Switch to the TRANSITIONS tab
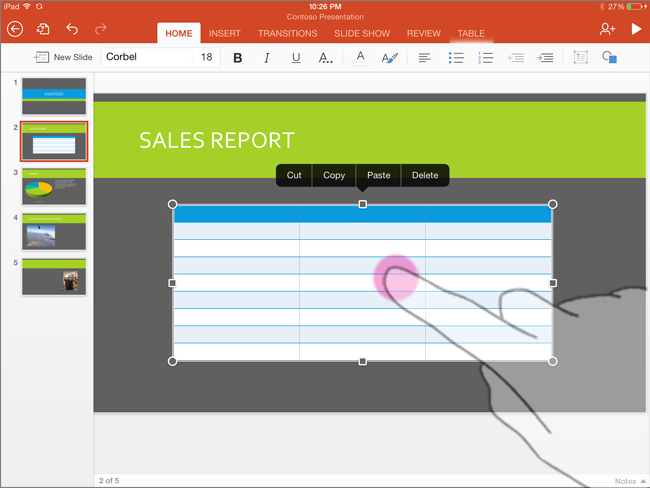Viewport: 650px width, 488px height. 287,33
